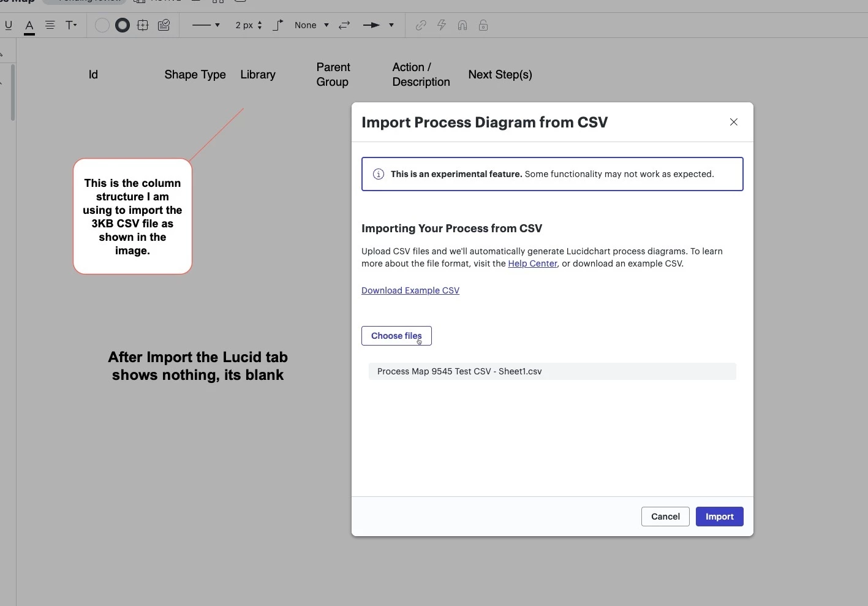Swap the line arrow direction

(x=344, y=25)
